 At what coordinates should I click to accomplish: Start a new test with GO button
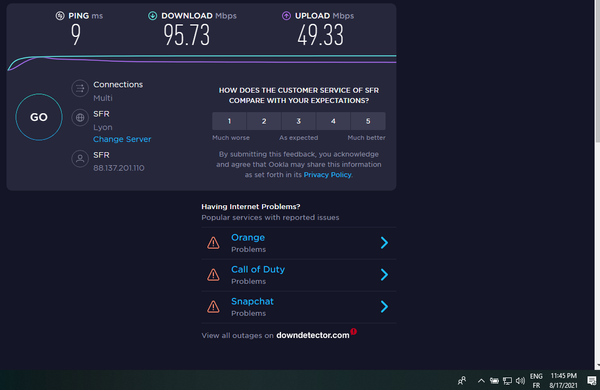coord(39,117)
